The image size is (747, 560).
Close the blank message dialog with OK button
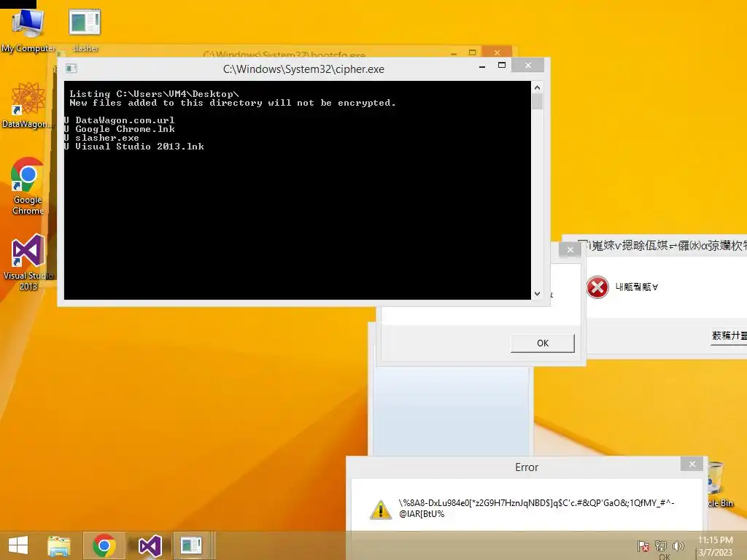click(570, 249)
